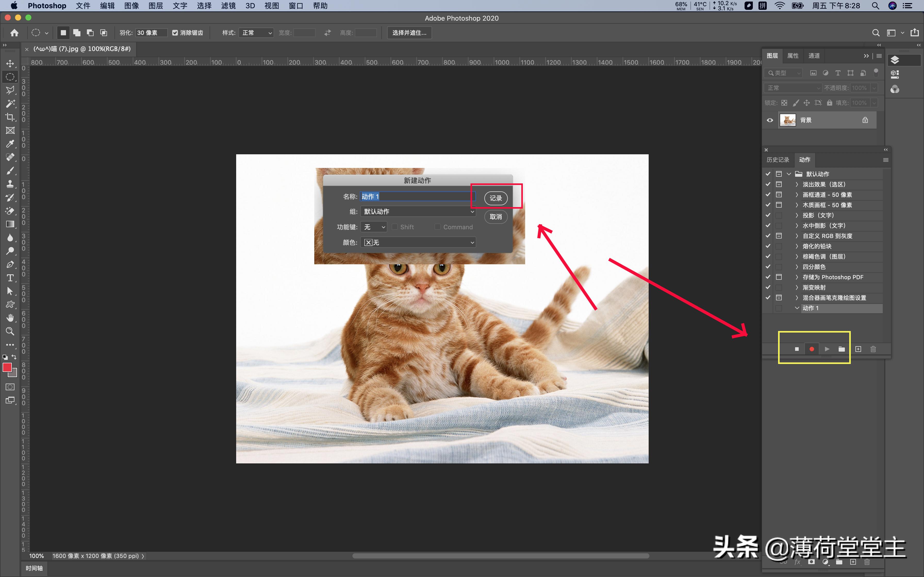The width and height of the screenshot is (924, 577).
Task: Click the red foreground color swatch
Action: (7, 368)
